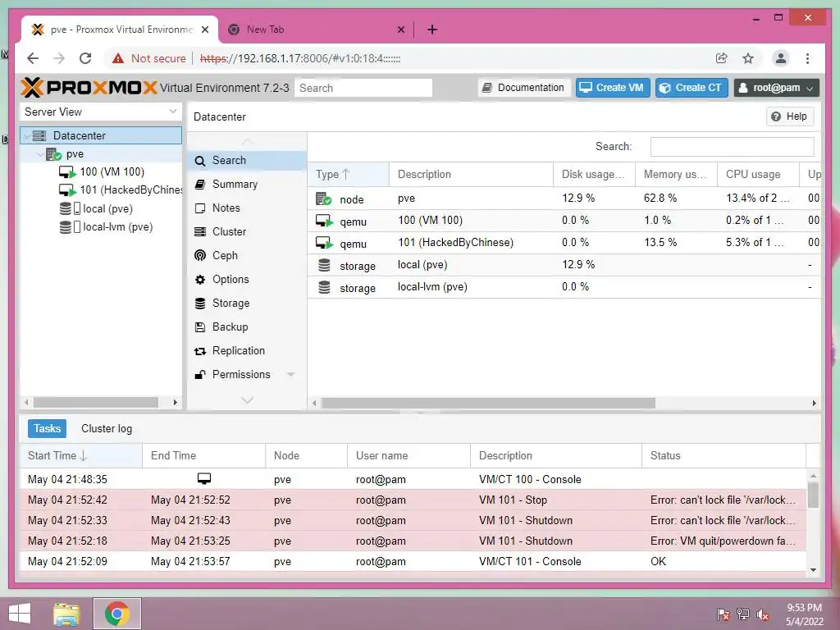Select VM 100 in the server tree
Screen dimensions: 840x630
pos(102,172)
